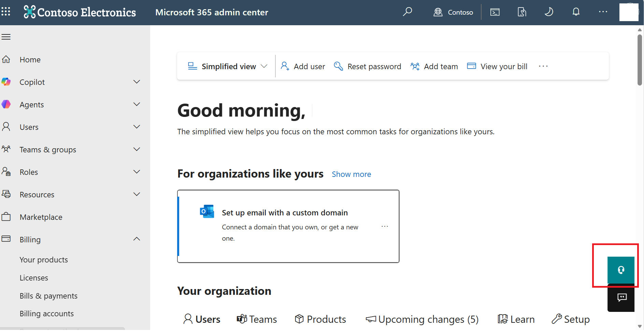Click View your bill in toolbar
The width and height of the screenshot is (644, 333).
tap(497, 66)
